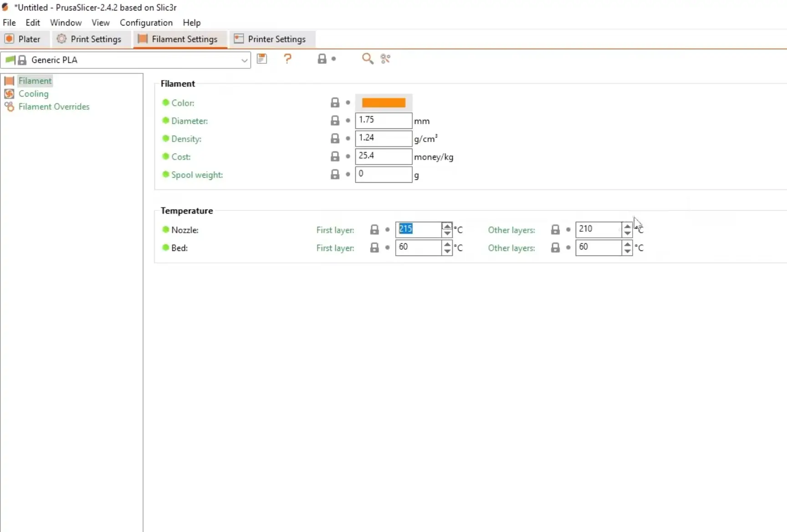Image resolution: width=787 pixels, height=532 pixels.
Task: Open the filament color swatch picker
Action: [383, 102]
